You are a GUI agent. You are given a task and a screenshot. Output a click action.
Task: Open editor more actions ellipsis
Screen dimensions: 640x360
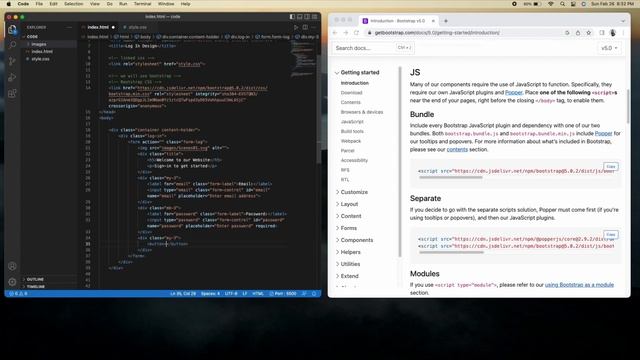314,27
